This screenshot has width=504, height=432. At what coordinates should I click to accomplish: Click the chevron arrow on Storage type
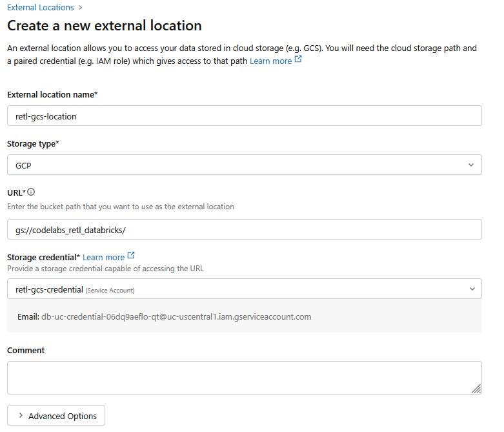(470, 165)
